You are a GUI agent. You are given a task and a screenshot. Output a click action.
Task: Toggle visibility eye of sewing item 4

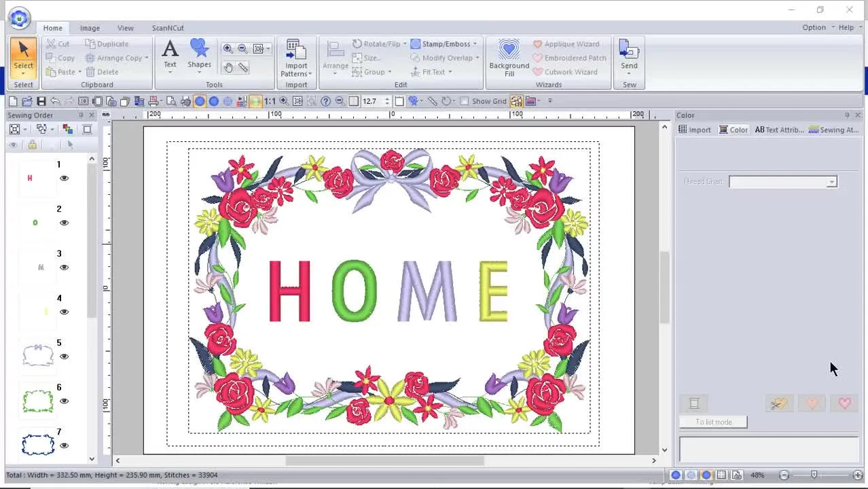point(64,312)
